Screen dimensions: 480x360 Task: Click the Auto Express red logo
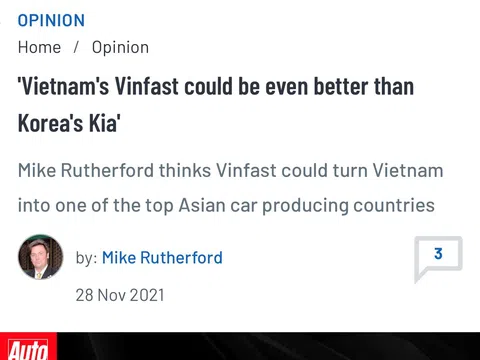[x=28, y=346]
